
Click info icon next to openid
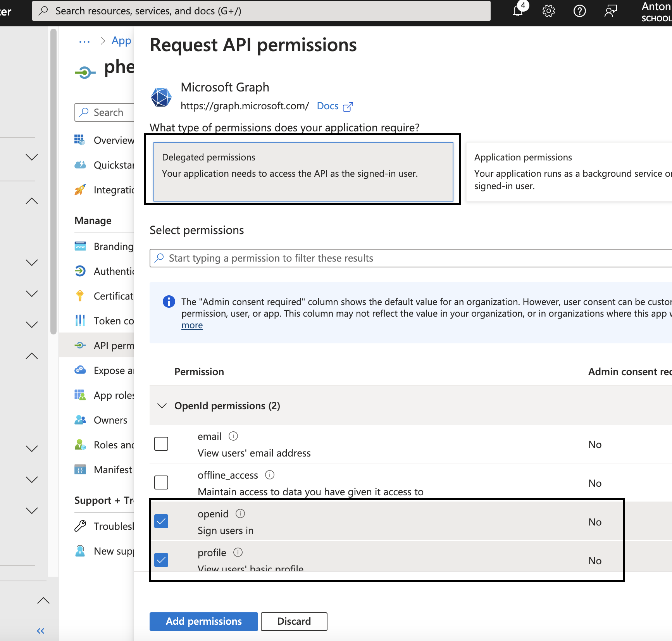pyautogui.click(x=240, y=514)
